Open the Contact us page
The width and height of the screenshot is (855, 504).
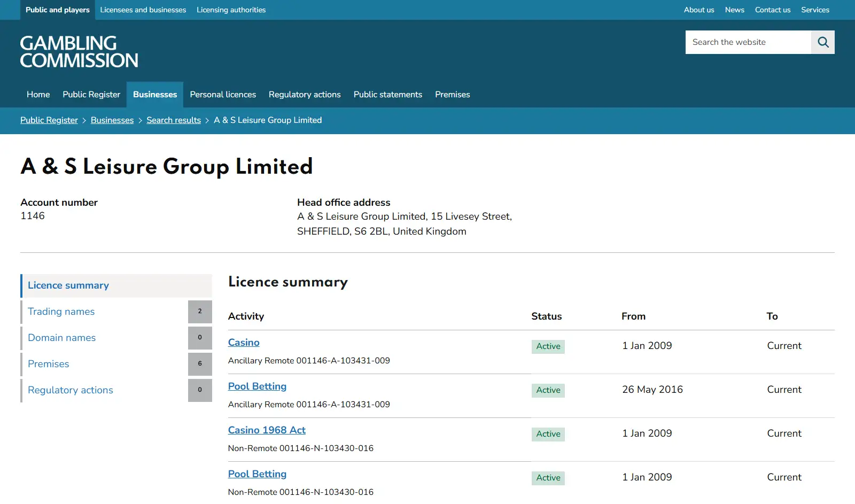[x=773, y=10]
